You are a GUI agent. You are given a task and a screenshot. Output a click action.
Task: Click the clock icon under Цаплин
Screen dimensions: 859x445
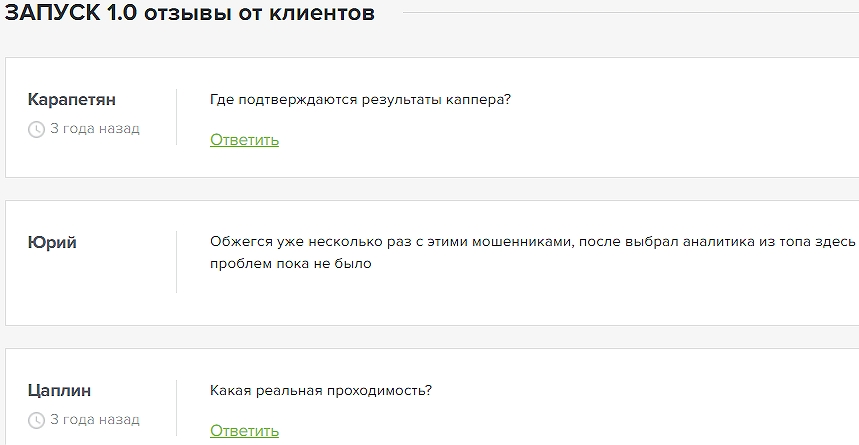pos(36,420)
